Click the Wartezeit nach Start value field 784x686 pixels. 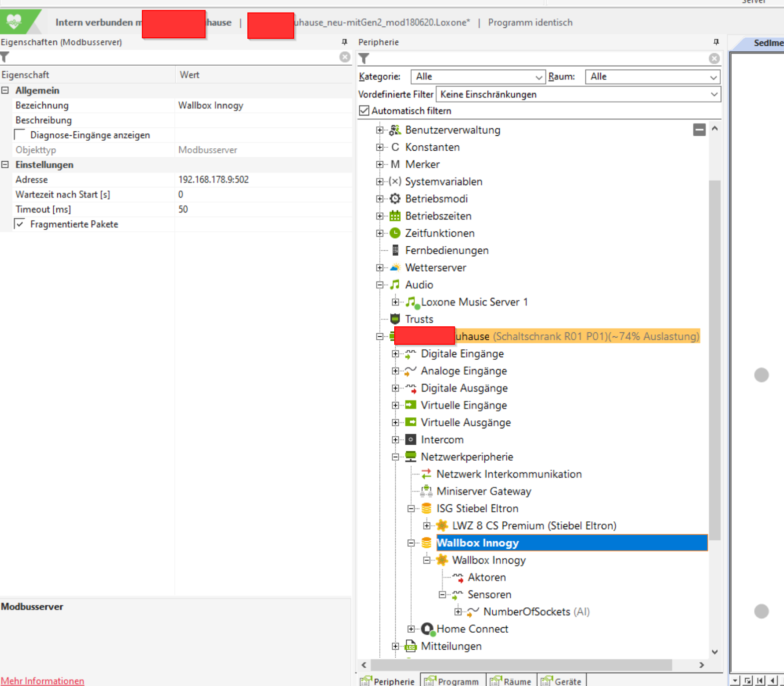(264, 195)
